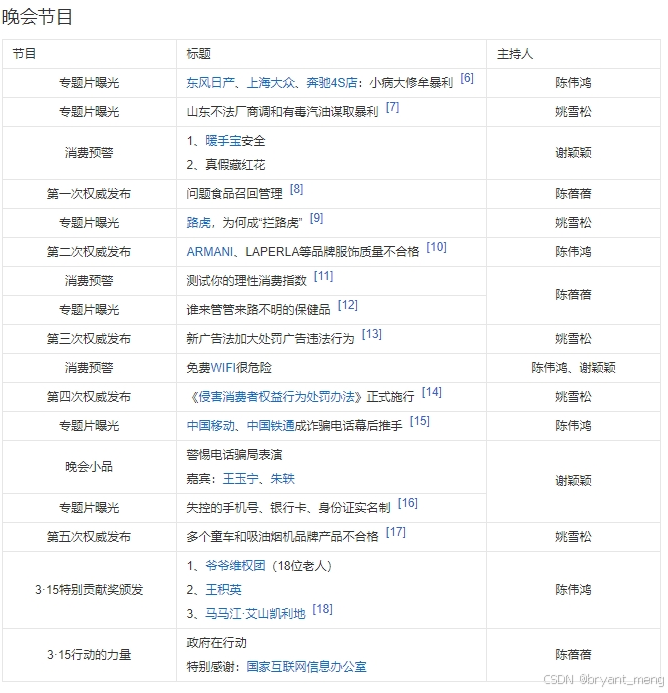
Task: Select the 第二次权威发布 cell
Action: click(x=89, y=252)
